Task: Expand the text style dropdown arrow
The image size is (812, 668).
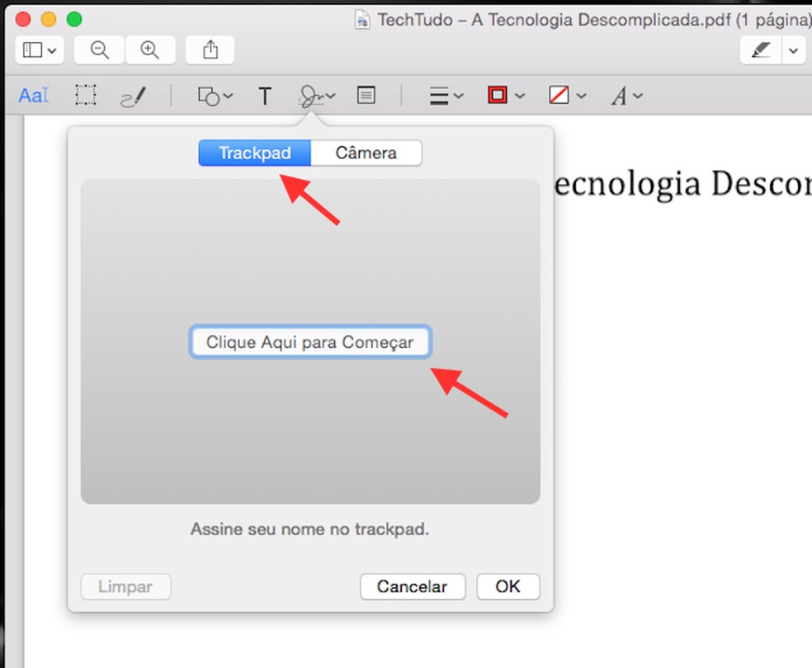Action: pos(638,96)
